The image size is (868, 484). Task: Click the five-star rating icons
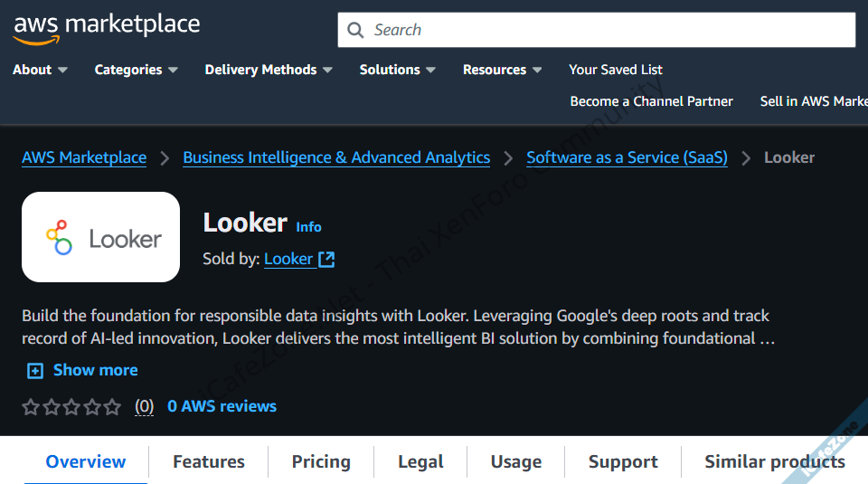[71, 407]
